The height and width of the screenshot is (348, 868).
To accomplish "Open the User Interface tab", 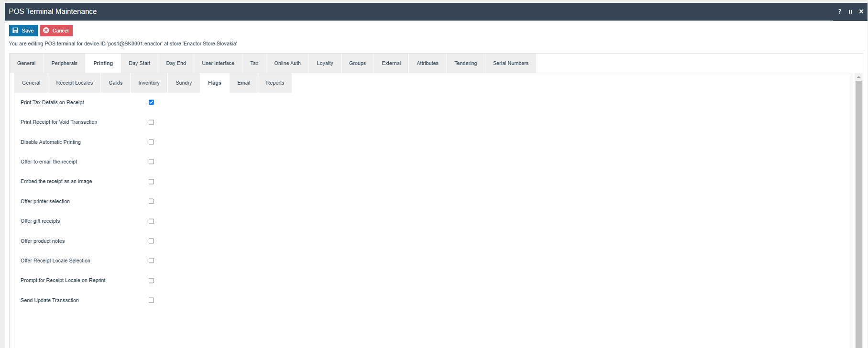I will (218, 63).
